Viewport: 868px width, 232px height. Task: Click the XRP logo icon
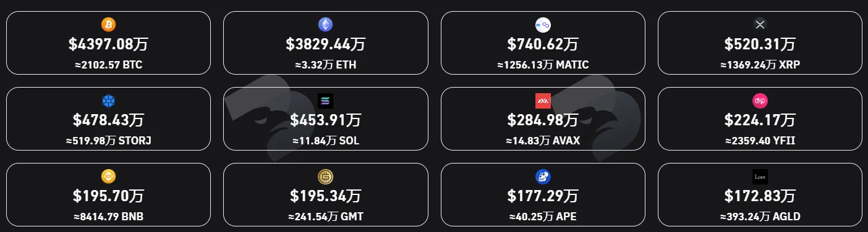tap(760, 25)
